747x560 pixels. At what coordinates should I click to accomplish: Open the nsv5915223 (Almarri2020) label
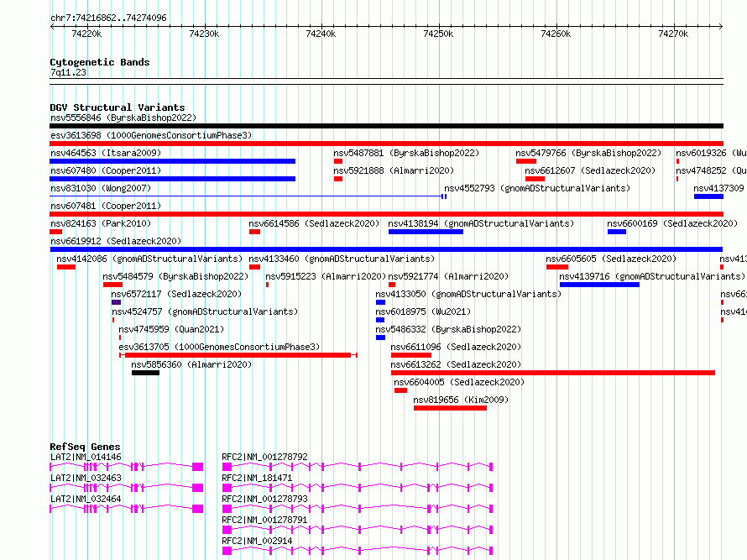point(326,276)
